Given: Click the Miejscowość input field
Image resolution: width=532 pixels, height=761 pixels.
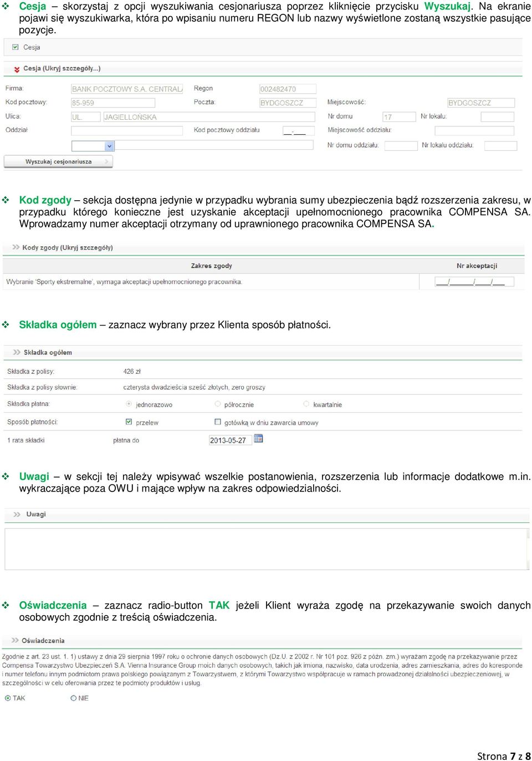Looking at the screenshot, I should [x=481, y=103].
